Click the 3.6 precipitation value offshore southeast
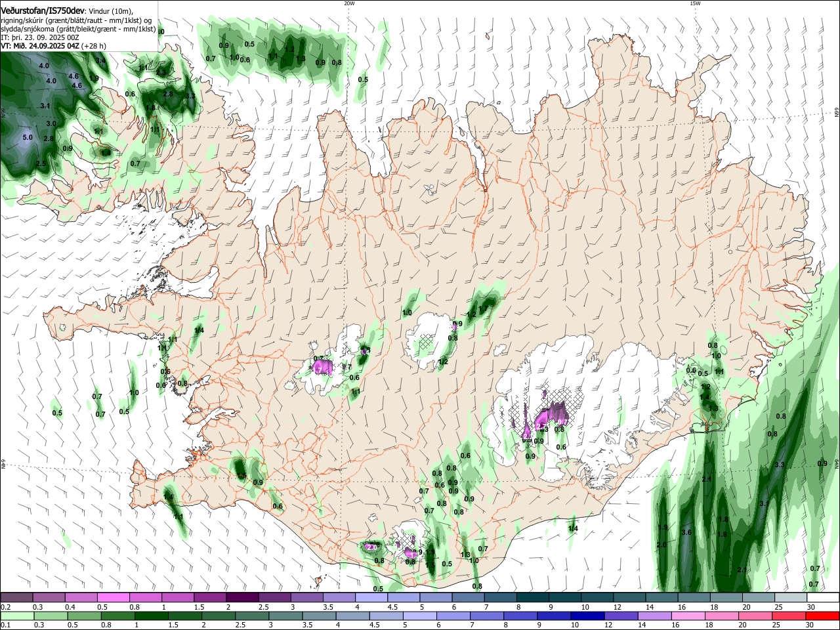Screen dimensions: 840x630 [686, 532]
